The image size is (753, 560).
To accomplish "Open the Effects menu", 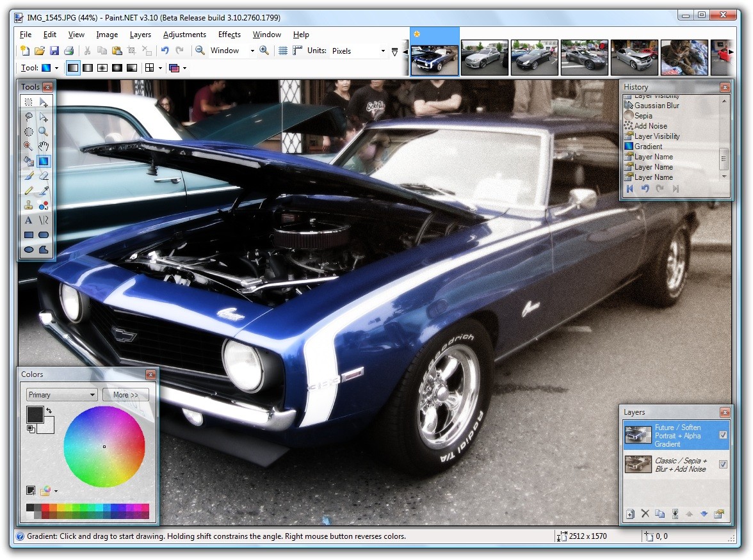I will pyautogui.click(x=229, y=35).
